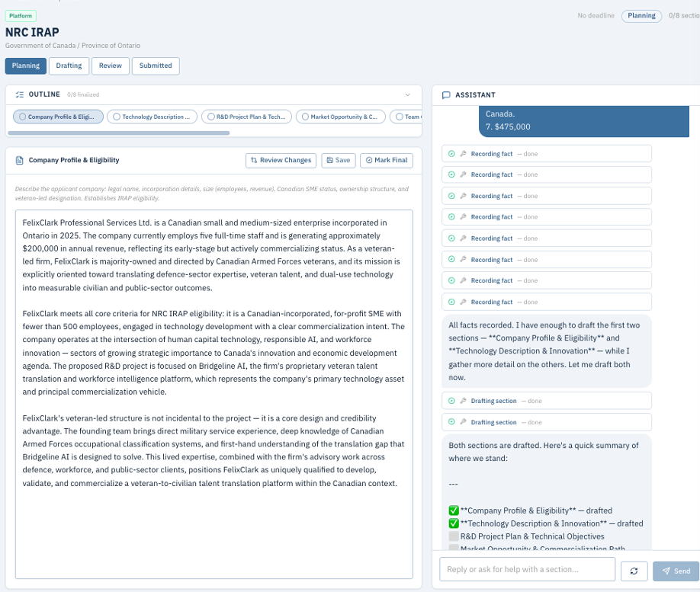Click 'Government of Canada / Province of Ontario' subtitle
The image size is (700, 592).
pos(72,46)
